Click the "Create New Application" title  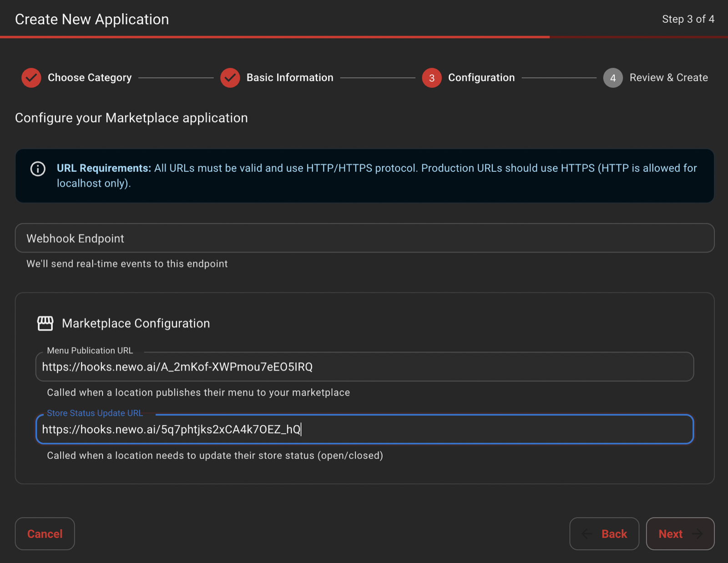[x=92, y=20]
